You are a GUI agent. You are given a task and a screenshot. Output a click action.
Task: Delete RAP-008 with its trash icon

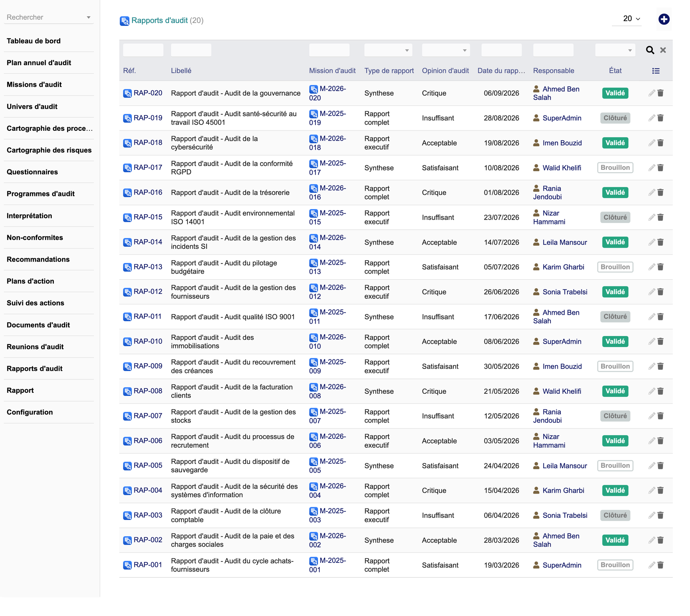660,391
